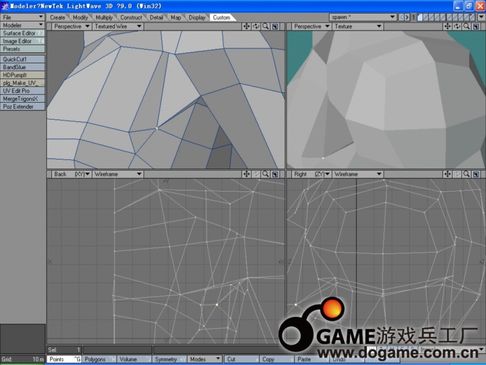Activate the QuickCut1 tool
Viewport: 486px width, 365px height.
22,59
